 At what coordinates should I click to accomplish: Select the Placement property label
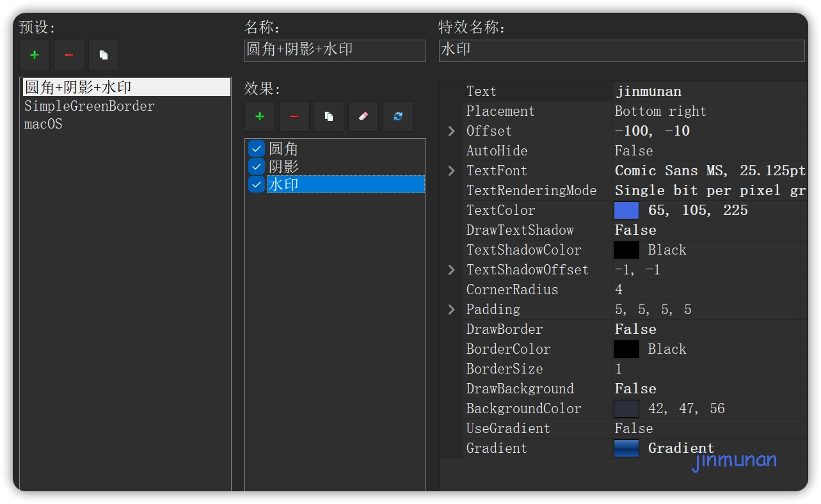(x=500, y=111)
